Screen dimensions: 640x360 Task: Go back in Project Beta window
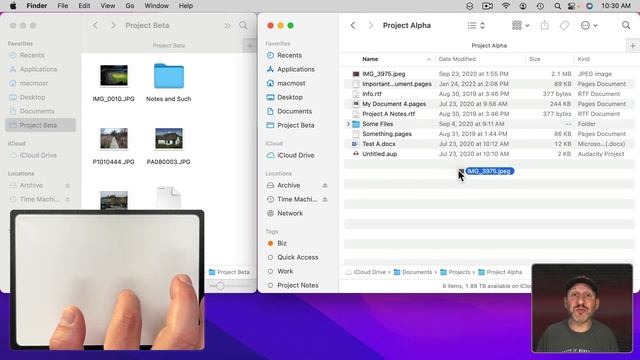click(96, 25)
